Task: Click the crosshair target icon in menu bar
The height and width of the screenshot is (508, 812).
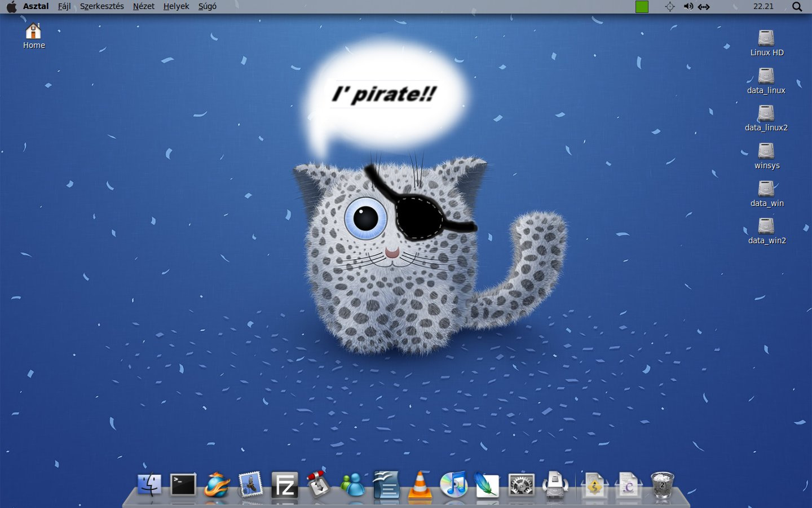Action: tap(670, 7)
